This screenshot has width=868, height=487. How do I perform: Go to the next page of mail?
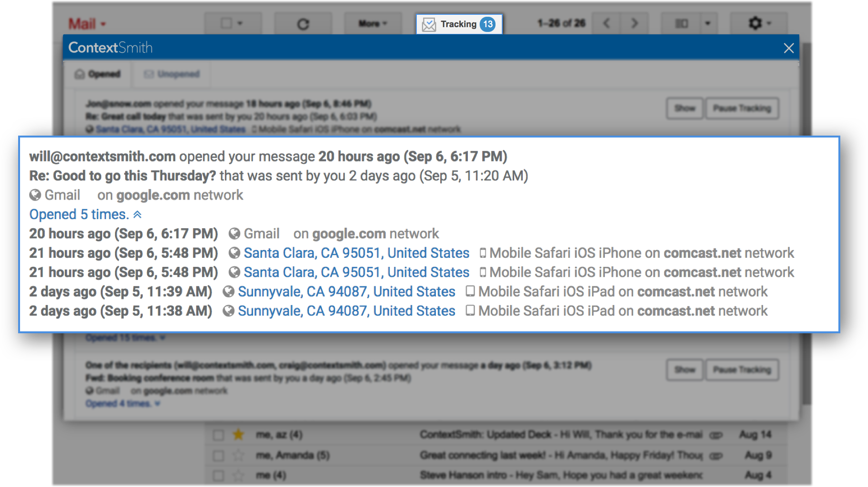coord(634,23)
